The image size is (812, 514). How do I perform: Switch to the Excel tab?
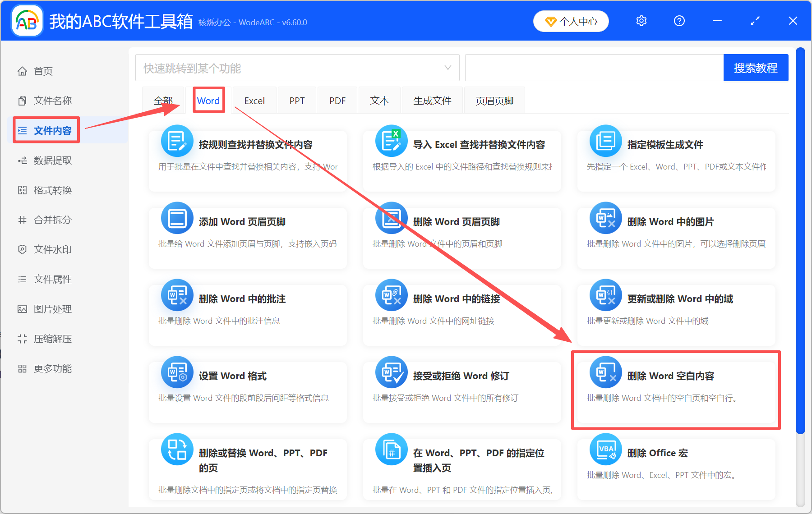(x=254, y=100)
